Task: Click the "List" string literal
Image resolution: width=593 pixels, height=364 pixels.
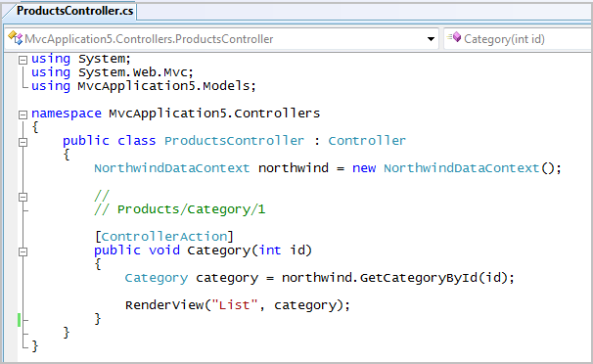Action: point(235,305)
